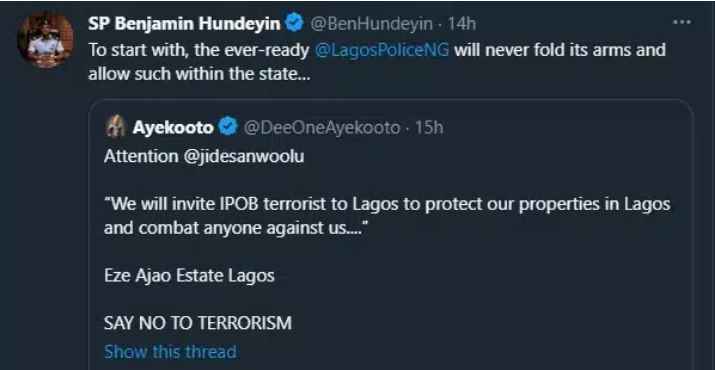Click the verified badge beside Benjamin Hundeyin
The image size is (715, 370).
pyautogui.click(x=294, y=23)
